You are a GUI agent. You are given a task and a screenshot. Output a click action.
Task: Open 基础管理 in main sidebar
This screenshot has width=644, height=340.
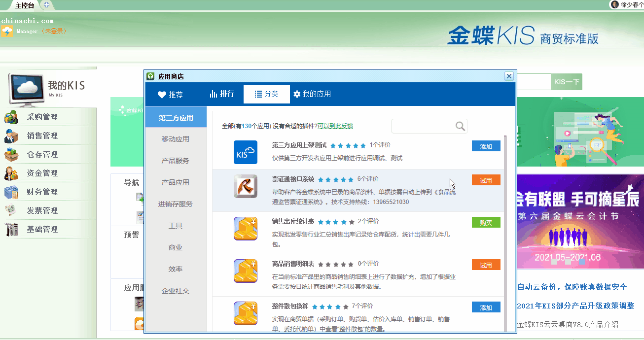click(x=42, y=229)
